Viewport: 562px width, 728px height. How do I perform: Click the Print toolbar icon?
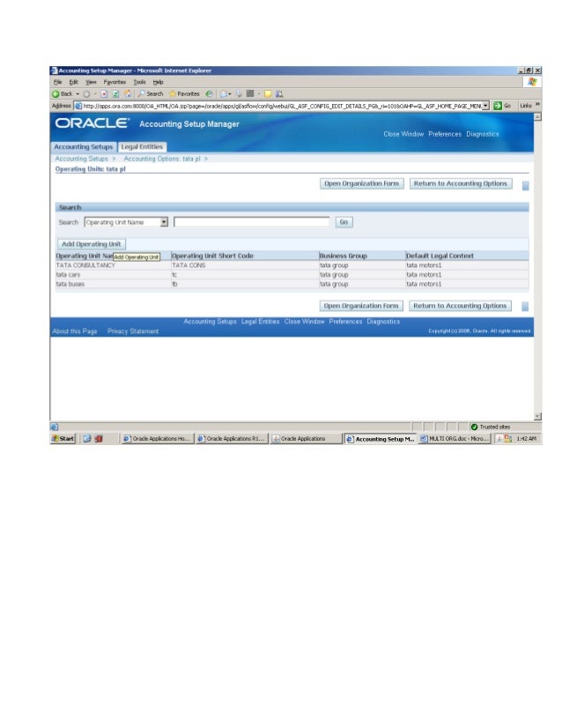click(x=239, y=93)
